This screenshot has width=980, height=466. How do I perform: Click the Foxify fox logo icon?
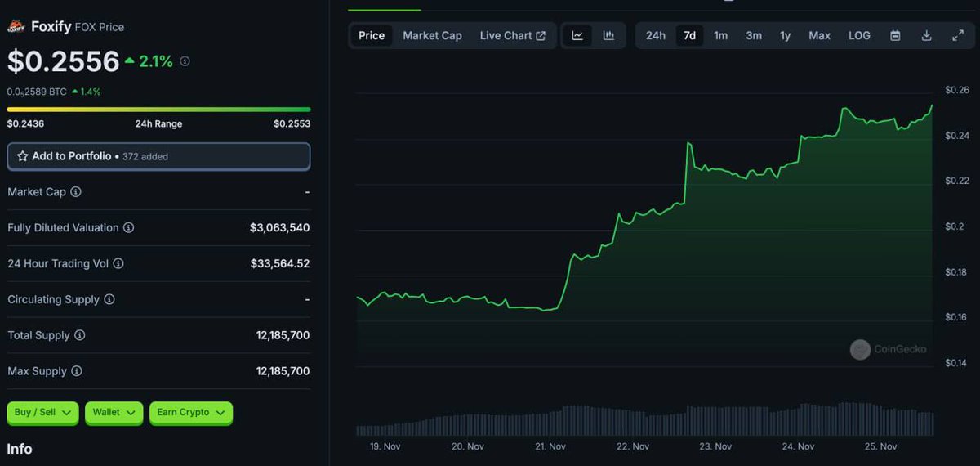click(16, 27)
